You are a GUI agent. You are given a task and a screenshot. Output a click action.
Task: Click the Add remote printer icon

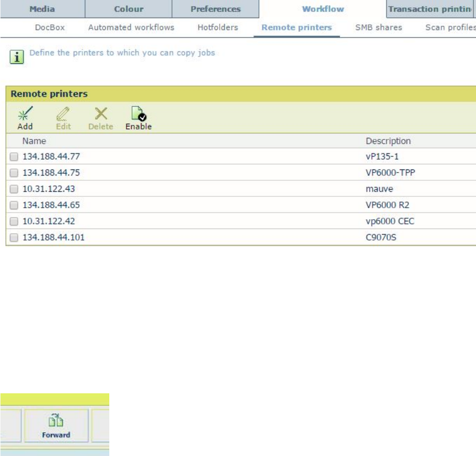click(25, 113)
